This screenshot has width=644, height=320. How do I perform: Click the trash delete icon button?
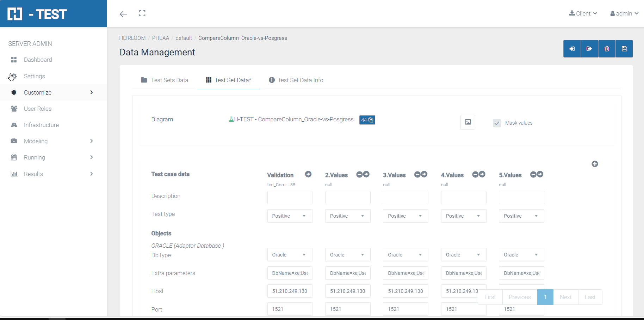tap(607, 49)
